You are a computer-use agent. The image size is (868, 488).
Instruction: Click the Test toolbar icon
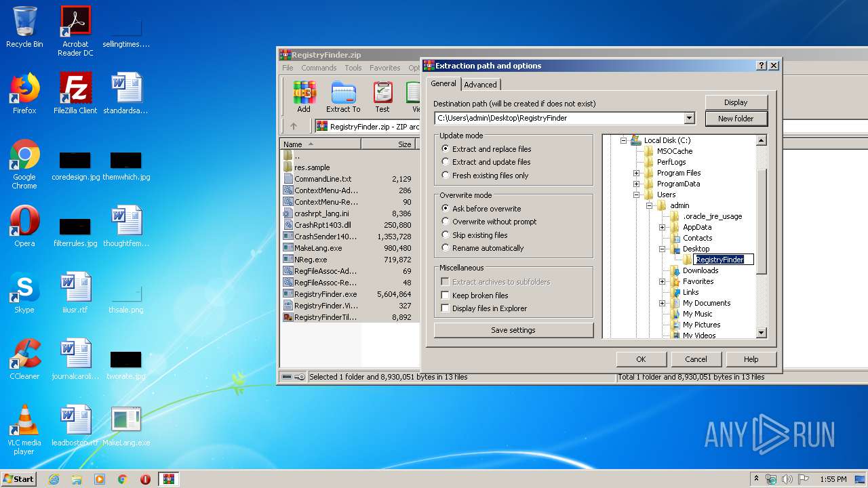382,97
